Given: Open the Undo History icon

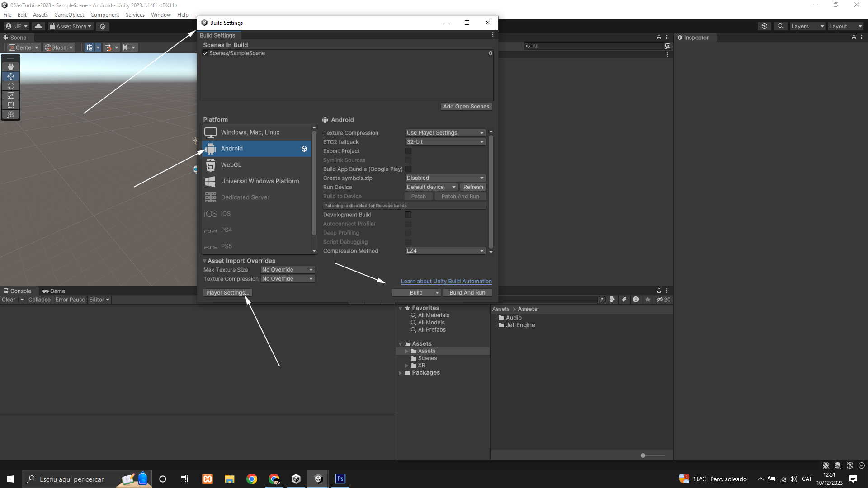Looking at the screenshot, I should [764, 26].
